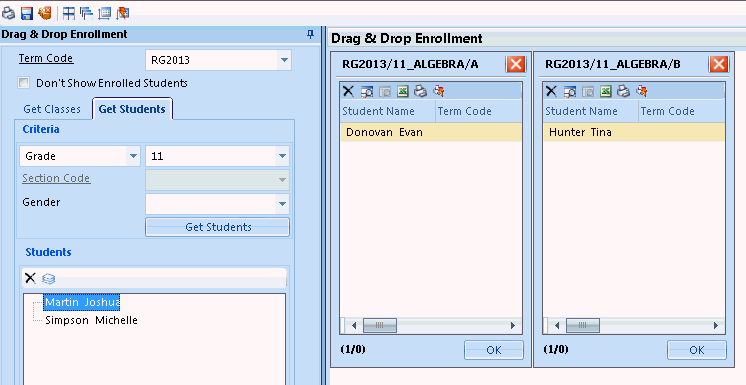The width and height of the screenshot is (746, 385).
Task: Pin the Drag & Drop Enrollment panel
Action: [x=310, y=34]
